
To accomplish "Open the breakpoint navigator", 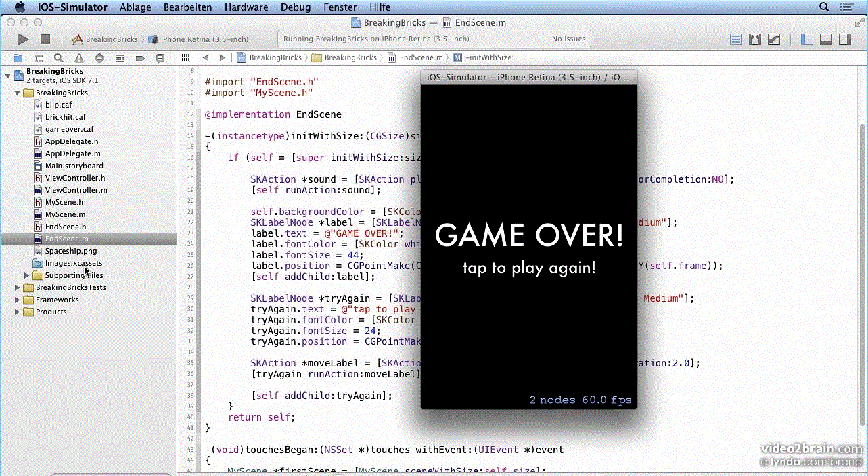I will pos(140,58).
